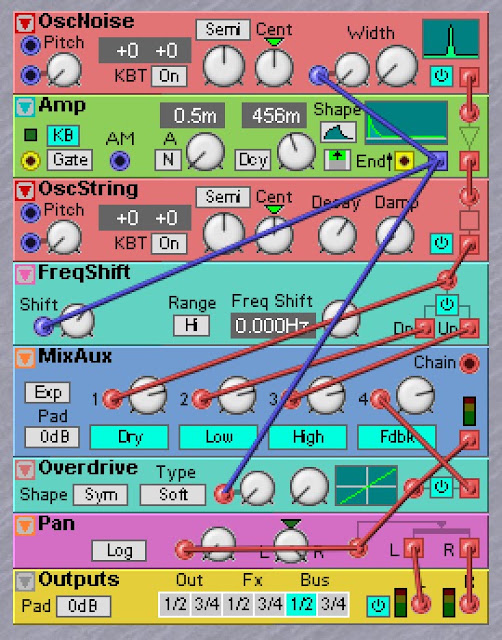The image size is (502, 640).
Task: Click the Amp Dcy button
Action: coord(253,160)
